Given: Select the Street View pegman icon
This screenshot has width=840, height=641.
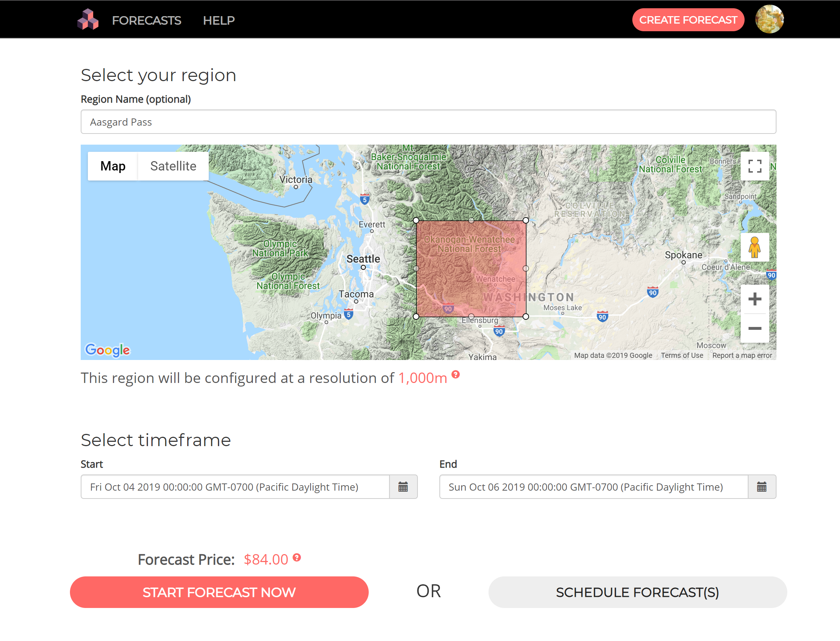Looking at the screenshot, I should tap(754, 247).
